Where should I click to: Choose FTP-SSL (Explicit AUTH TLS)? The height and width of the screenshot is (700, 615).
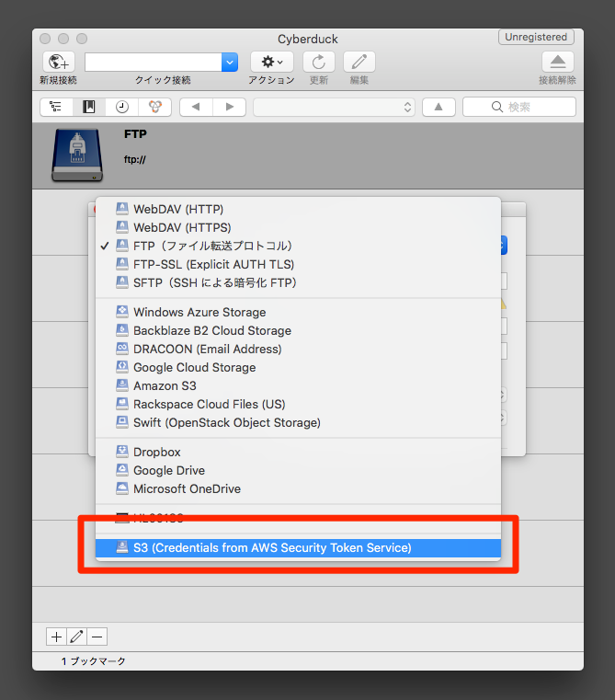click(298, 264)
